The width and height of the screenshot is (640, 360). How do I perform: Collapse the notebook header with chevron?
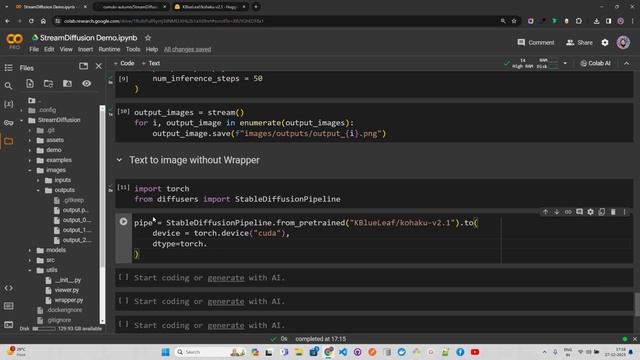tap(627, 63)
